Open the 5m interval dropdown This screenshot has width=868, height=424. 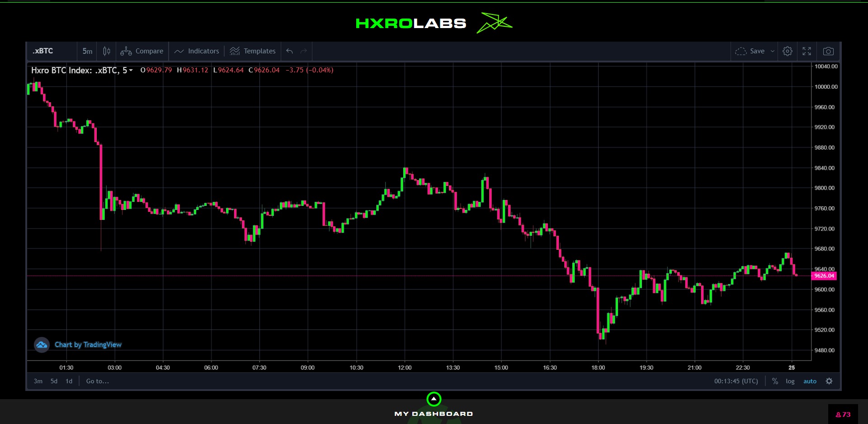click(x=87, y=51)
